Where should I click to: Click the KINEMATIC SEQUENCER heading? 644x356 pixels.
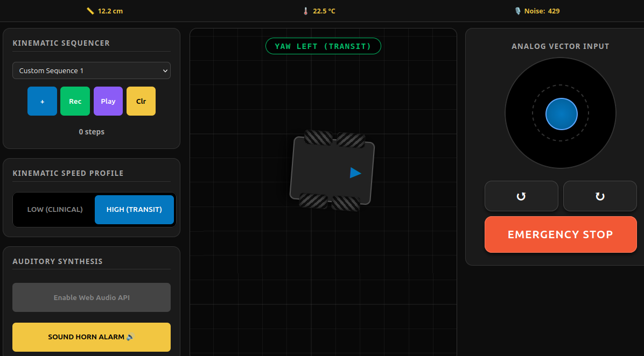(x=61, y=43)
